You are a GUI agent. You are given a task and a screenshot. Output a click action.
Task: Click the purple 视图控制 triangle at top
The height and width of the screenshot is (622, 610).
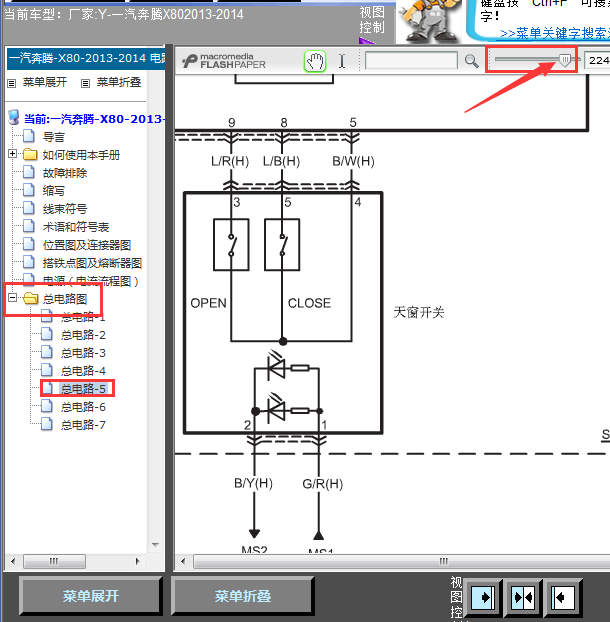(x=367, y=40)
